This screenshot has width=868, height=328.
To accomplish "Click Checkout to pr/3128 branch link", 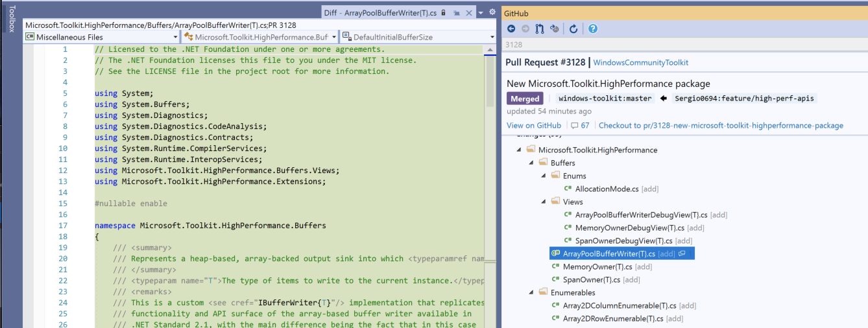I will point(721,125).
